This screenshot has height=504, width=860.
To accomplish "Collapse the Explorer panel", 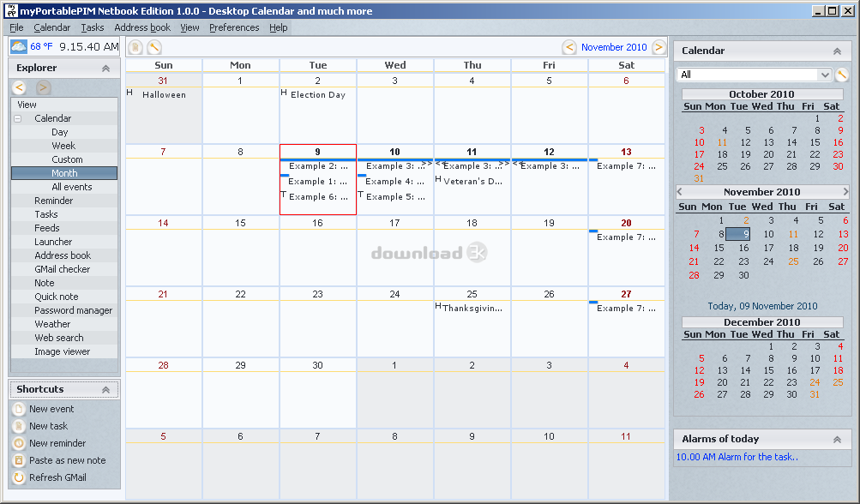I will pyautogui.click(x=105, y=68).
